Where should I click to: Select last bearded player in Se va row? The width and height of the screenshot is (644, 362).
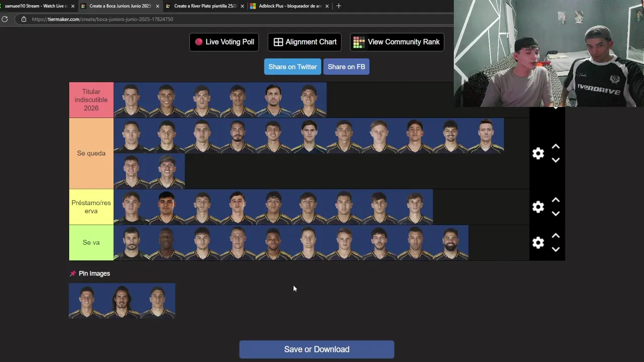(x=451, y=242)
